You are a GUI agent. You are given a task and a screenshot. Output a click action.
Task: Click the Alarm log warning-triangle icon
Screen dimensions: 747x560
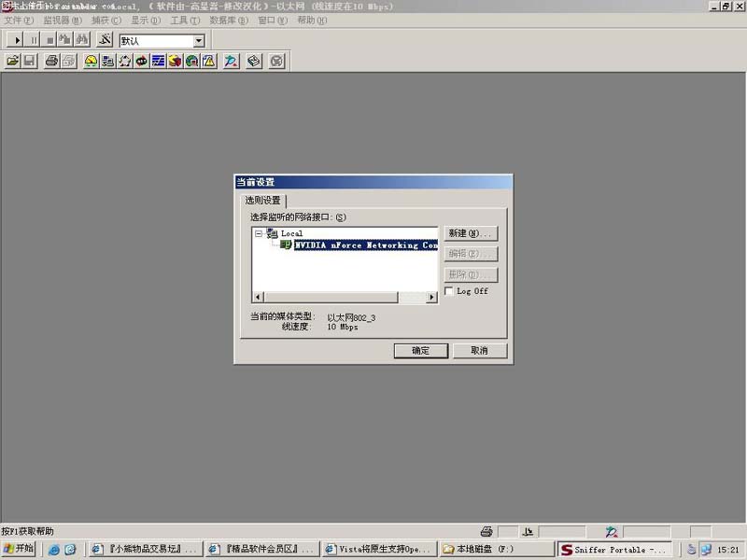coord(208,62)
